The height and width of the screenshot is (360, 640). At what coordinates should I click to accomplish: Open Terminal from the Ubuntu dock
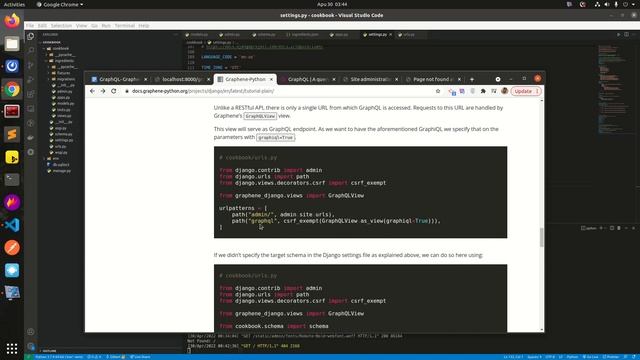coord(12,179)
